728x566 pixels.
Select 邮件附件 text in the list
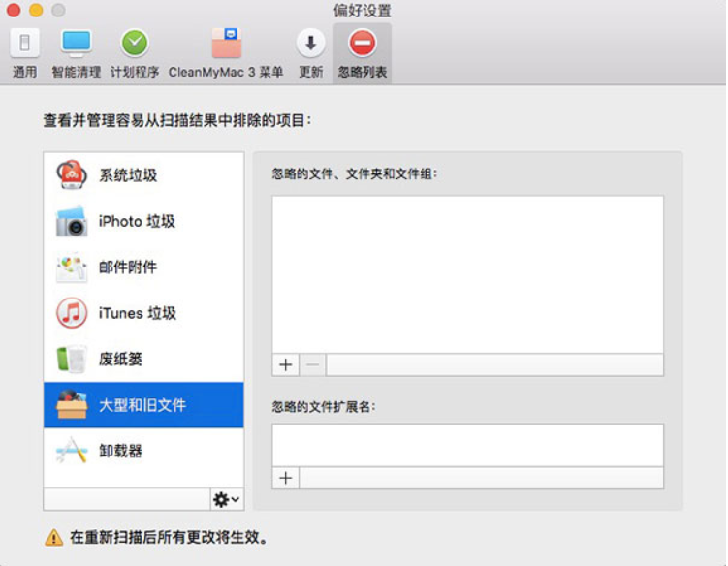coord(128,267)
